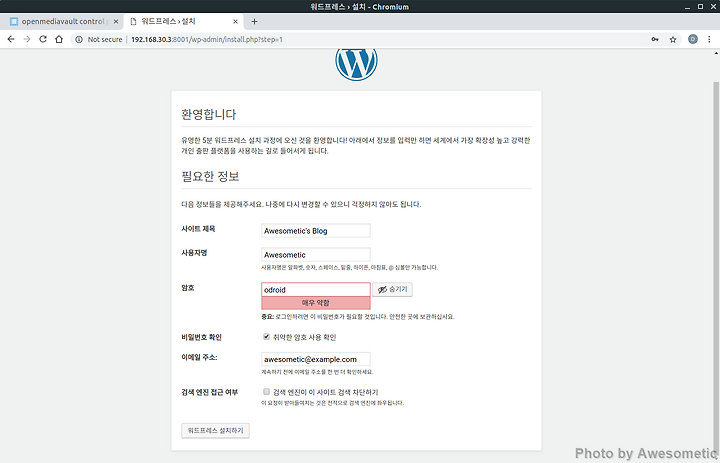Click the 환영합니다 heading
The height and width of the screenshot is (463, 720).
(209, 114)
